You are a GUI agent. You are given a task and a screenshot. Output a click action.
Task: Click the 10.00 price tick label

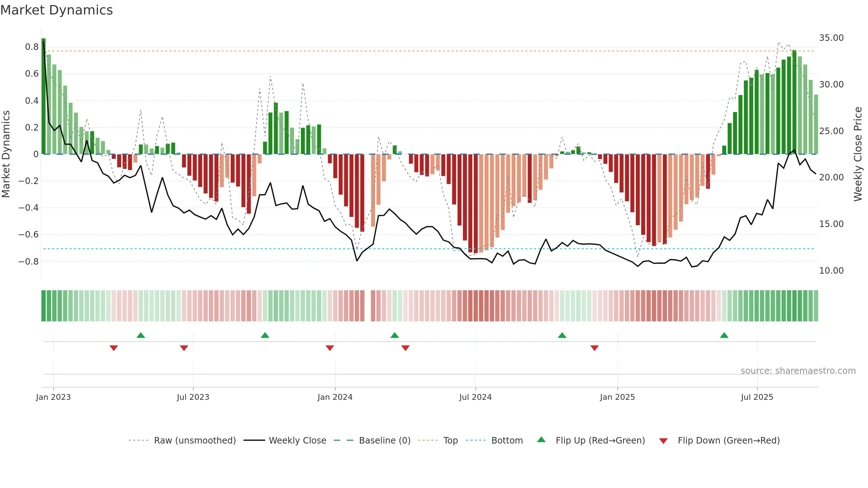point(831,270)
